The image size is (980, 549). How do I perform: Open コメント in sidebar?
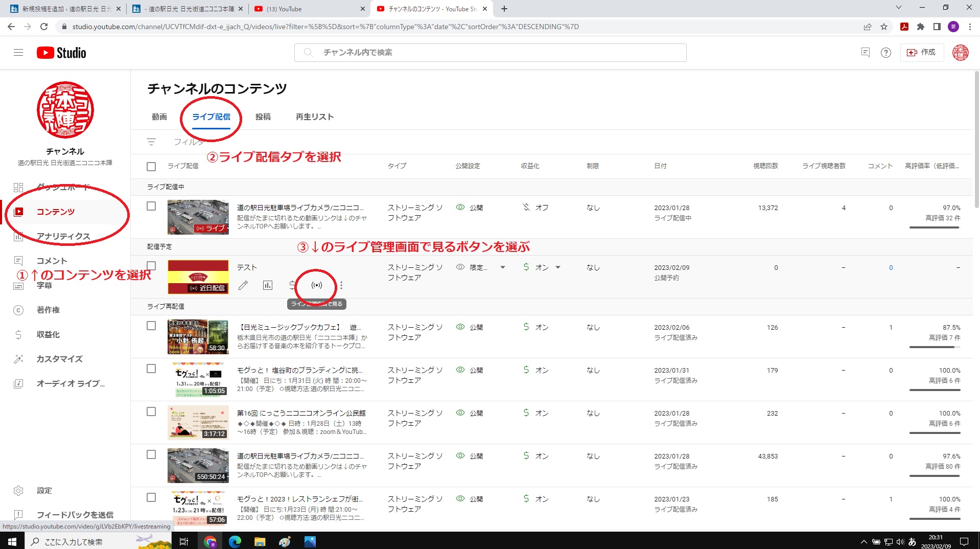tap(52, 261)
